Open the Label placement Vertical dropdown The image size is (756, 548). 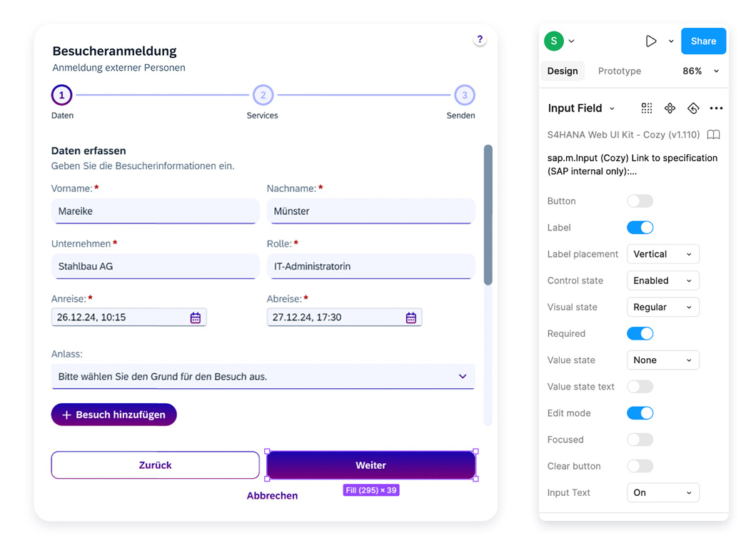click(x=663, y=254)
